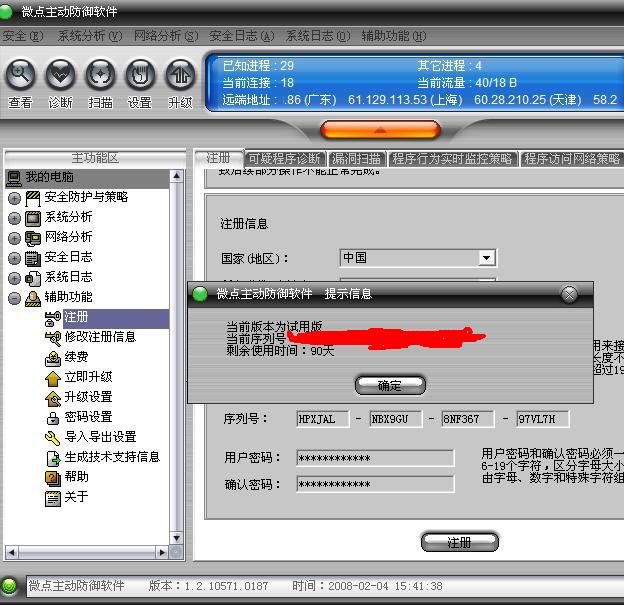Click the 升级 upgrade toolbar icon
This screenshot has height=605, width=624.
(180, 74)
